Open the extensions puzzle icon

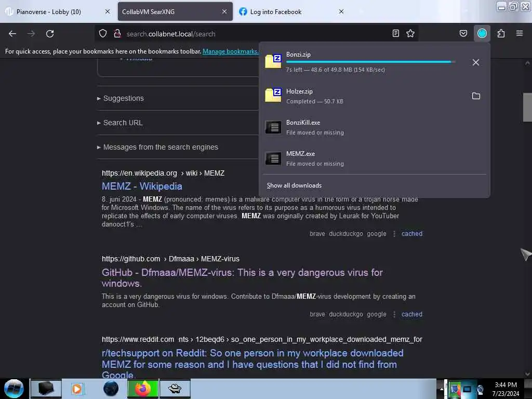coord(501,33)
